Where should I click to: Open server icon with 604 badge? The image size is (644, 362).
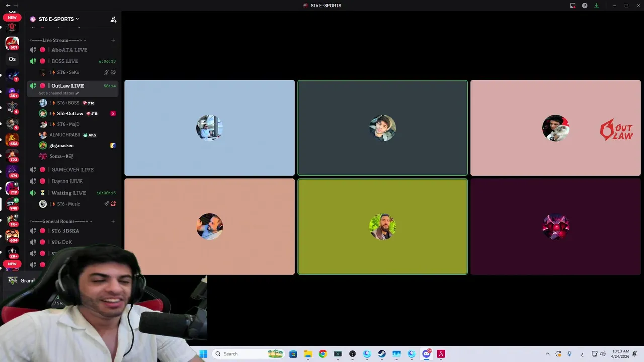pyautogui.click(x=12, y=236)
